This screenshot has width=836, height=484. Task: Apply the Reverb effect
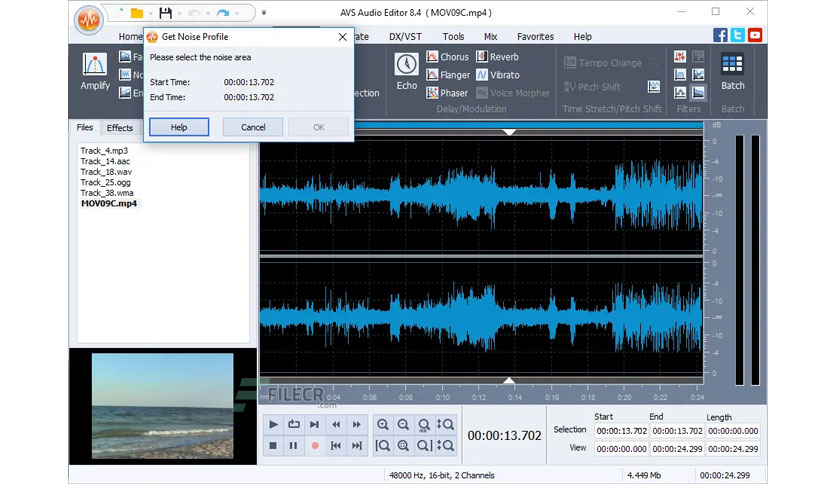pyautogui.click(x=497, y=57)
